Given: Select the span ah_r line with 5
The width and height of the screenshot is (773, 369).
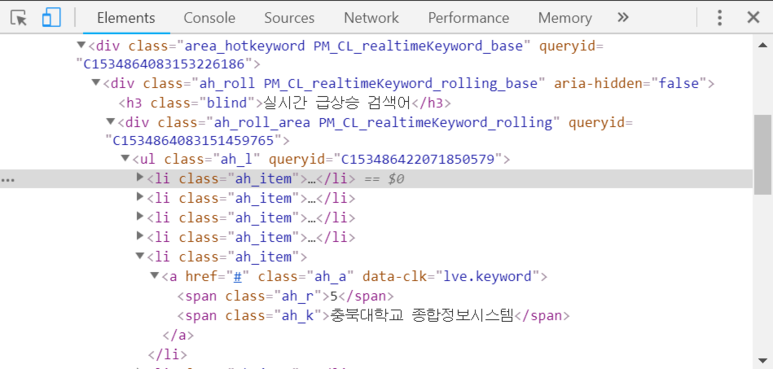Looking at the screenshot, I should [x=285, y=296].
